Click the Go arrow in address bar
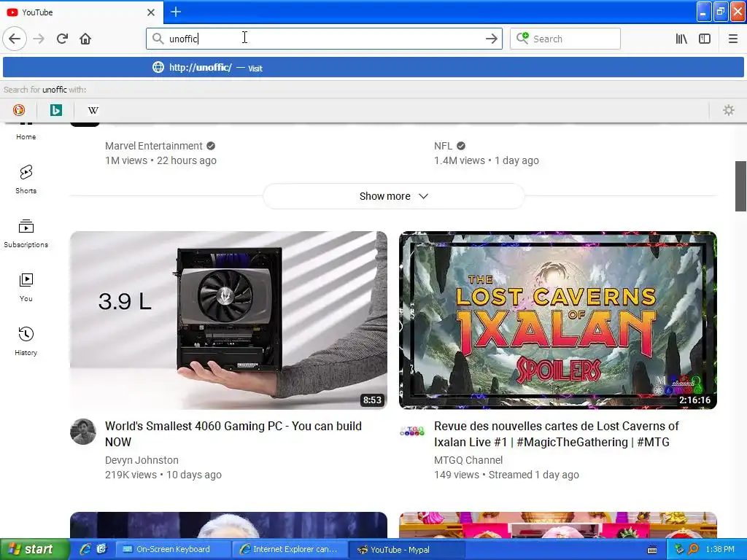This screenshot has height=560, width=747. (491, 39)
